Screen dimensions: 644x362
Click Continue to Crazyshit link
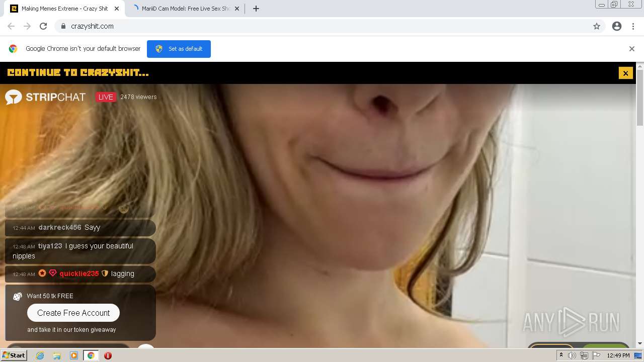[78, 73]
